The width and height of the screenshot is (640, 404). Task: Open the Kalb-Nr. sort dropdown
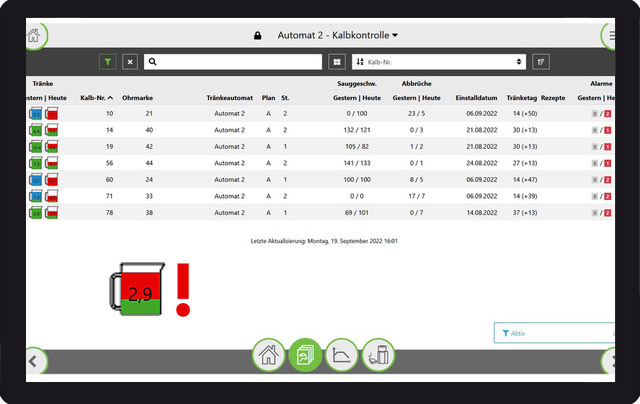(439, 62)
